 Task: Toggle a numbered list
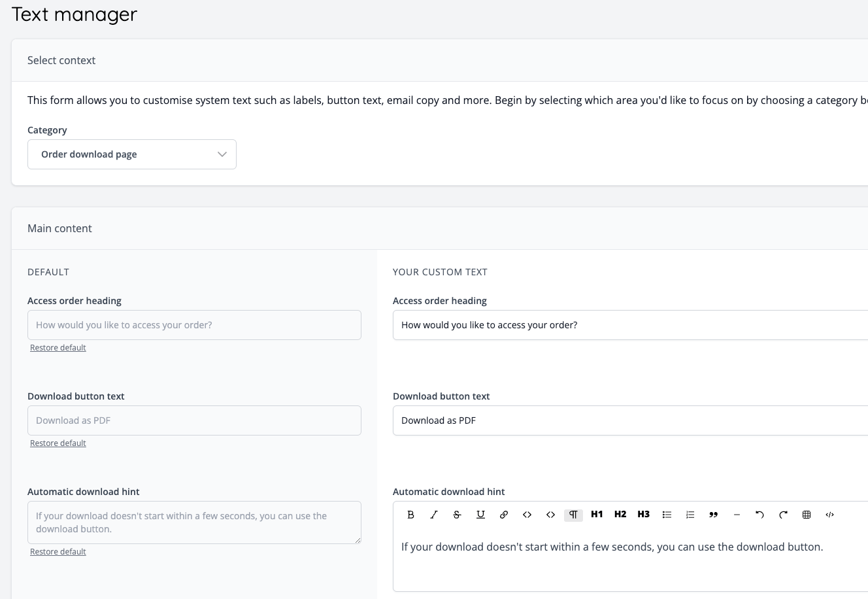690,515
